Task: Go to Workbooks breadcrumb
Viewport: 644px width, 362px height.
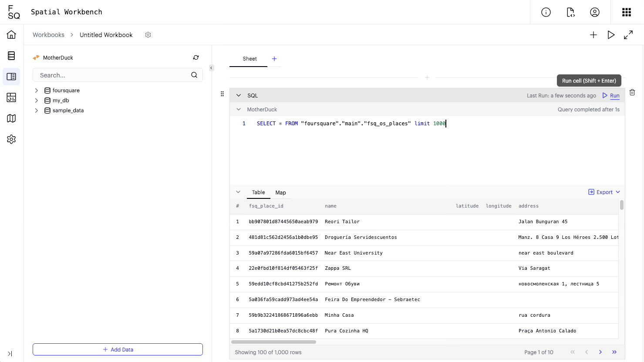Action: coord(48,35)
